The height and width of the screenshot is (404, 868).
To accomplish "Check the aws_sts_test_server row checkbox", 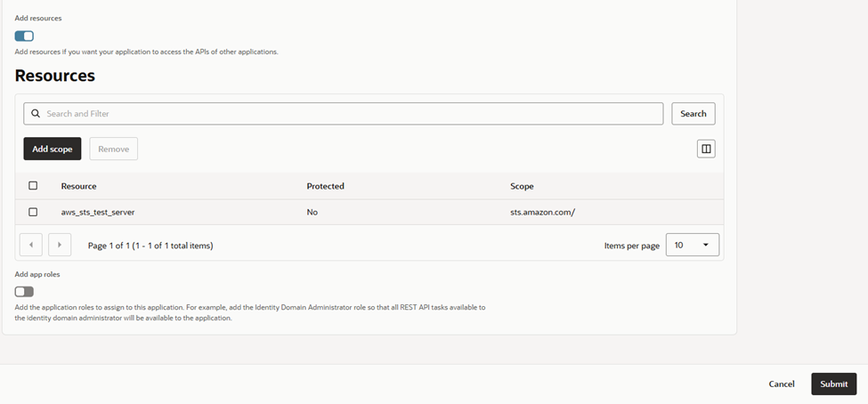I will pyautogui.click(x=34, y=213).
